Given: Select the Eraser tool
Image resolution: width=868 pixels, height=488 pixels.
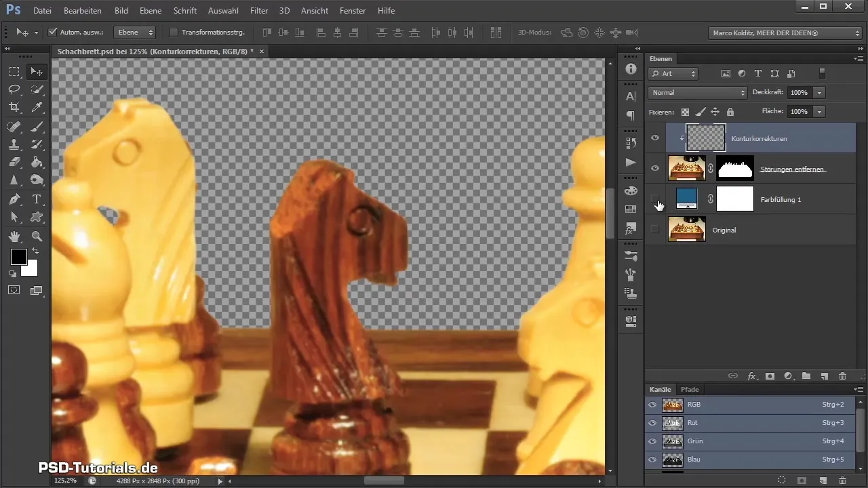Looking at the screenshot, I should pos(14,162).
